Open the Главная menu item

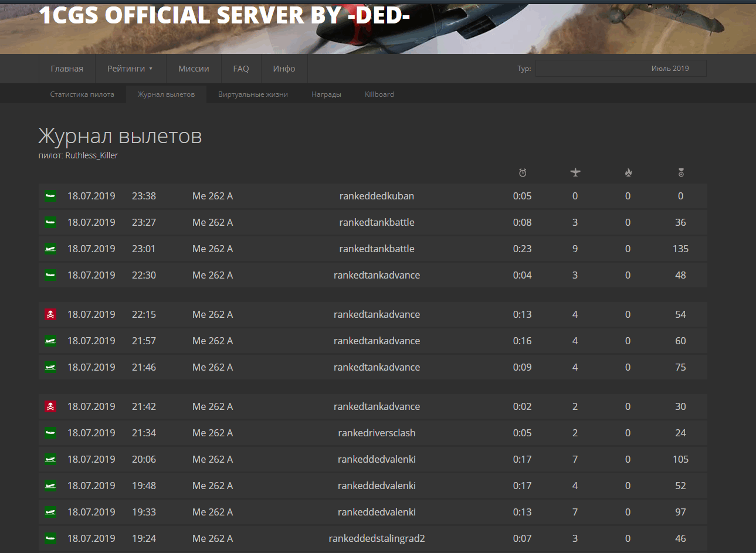tap(67, 69)
